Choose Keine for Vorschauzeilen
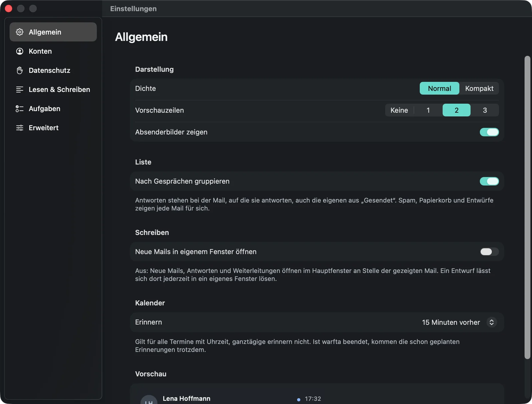This screenshot has width=532, height=404. (399, 110)
